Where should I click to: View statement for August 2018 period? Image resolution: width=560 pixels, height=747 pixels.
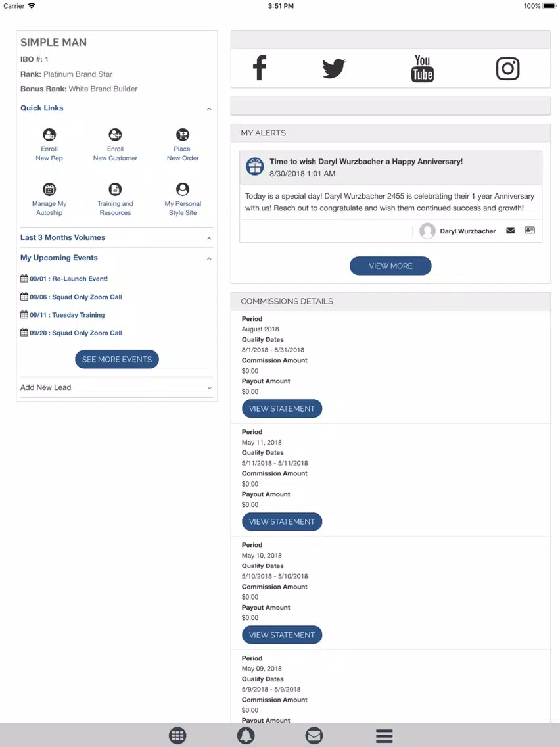click(282, 408)
